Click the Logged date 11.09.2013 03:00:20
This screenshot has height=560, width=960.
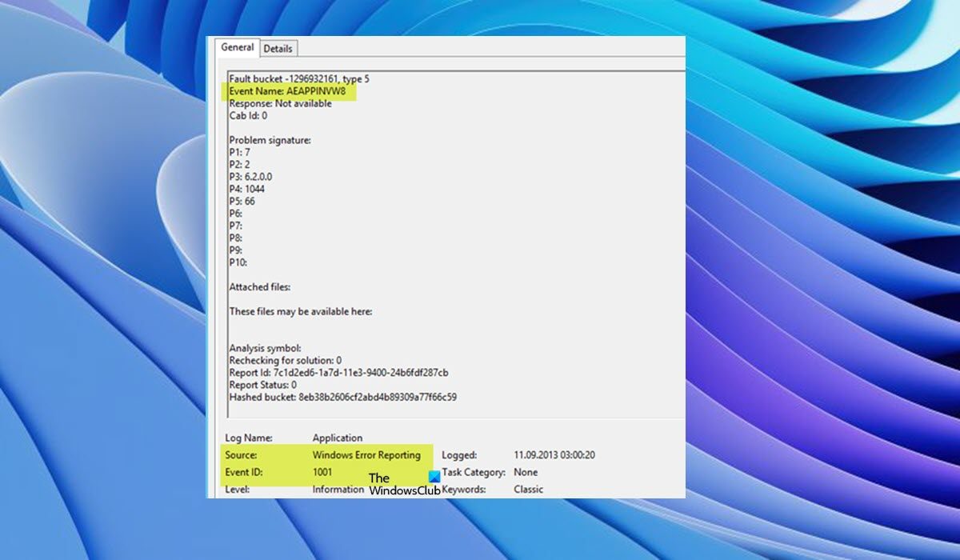tap(554, 455)
